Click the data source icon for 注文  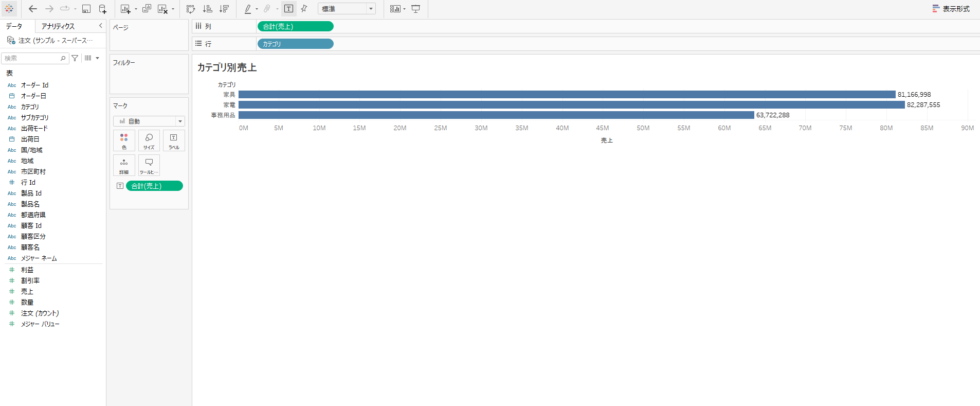pyautogui.click(x=11, y=40)
